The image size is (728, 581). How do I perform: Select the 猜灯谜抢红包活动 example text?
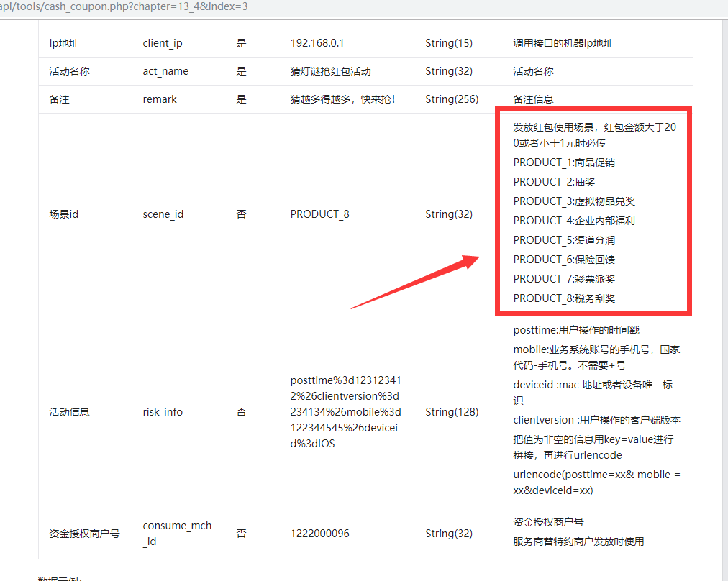click(x=330, y=71)
